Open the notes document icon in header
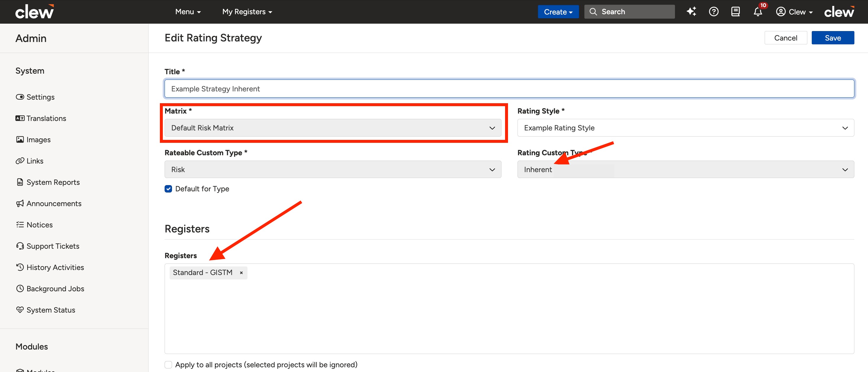This screenshot has width=868, height=372. click(735, 12)
